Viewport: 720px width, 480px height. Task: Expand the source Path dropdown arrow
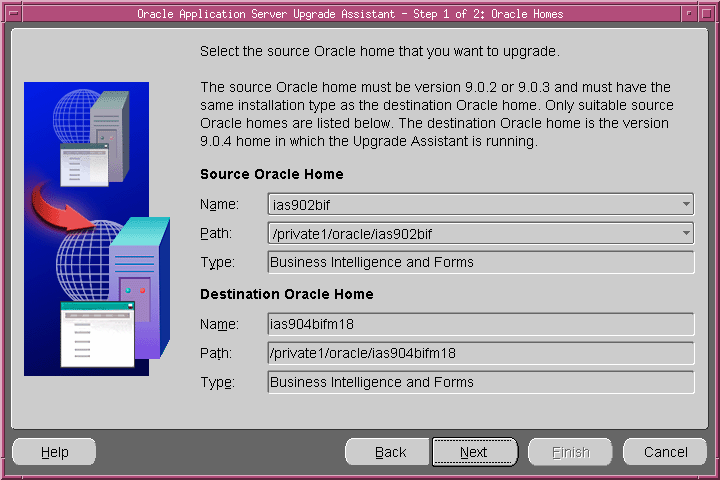click(686, 233)
